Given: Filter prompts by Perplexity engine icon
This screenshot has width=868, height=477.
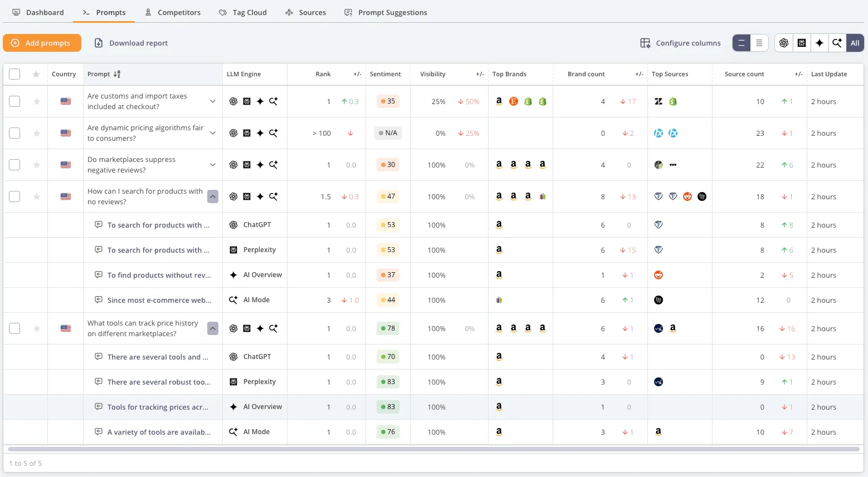Looking at the screenshot, I should click(x=801, y=43).
